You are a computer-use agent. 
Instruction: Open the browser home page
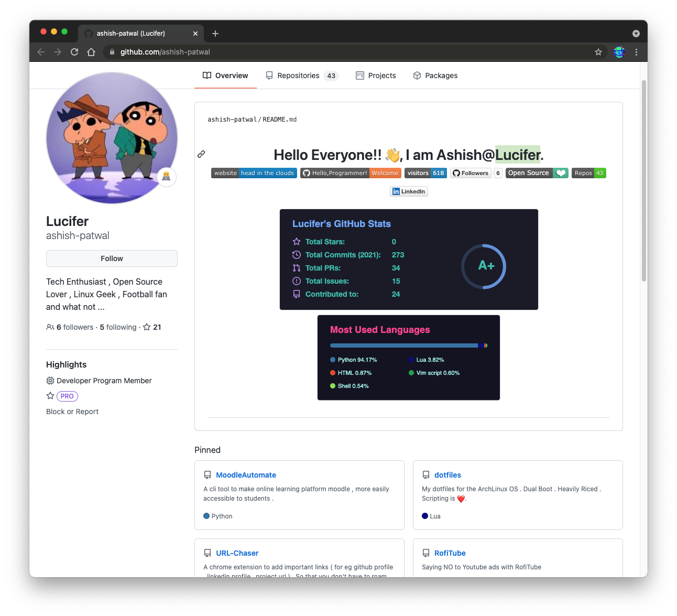(x=91, y=52)
